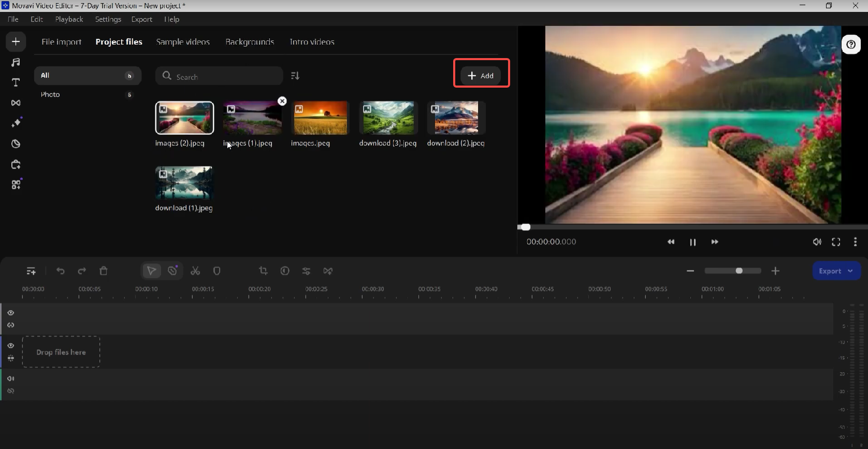Click the help question mark icon
The image size is (868, 449).
[x=851, y=45]
